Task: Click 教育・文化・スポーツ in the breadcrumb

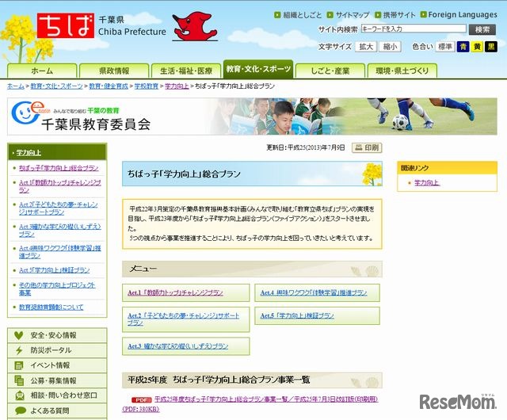Action: [56, 86]
